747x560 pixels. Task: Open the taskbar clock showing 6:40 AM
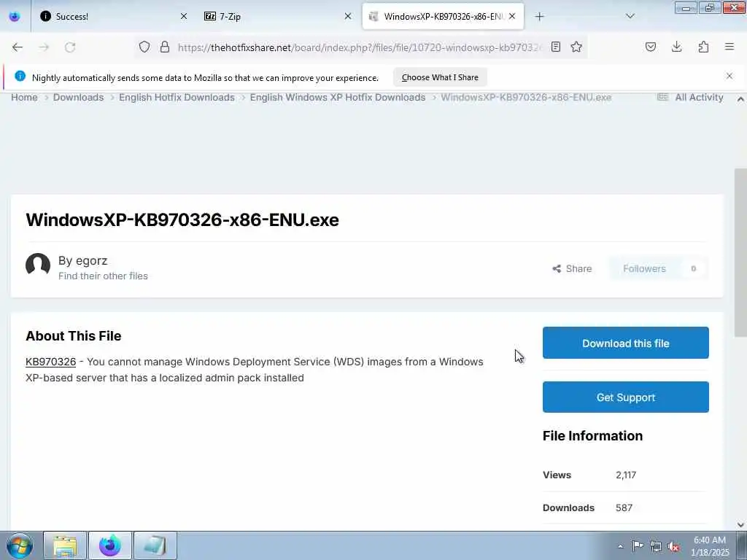[710, 546]
